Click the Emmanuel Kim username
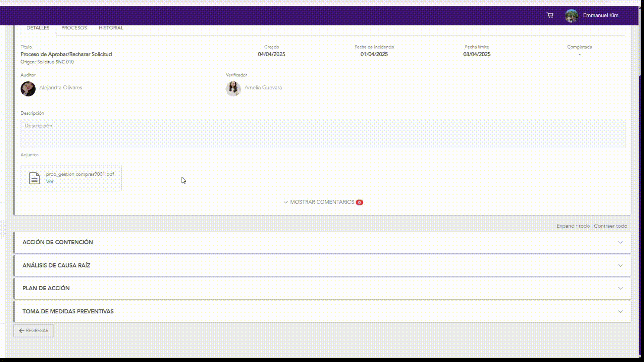This screenshot has width=644, height=362. pyautogui.click(x=600, y=15)
